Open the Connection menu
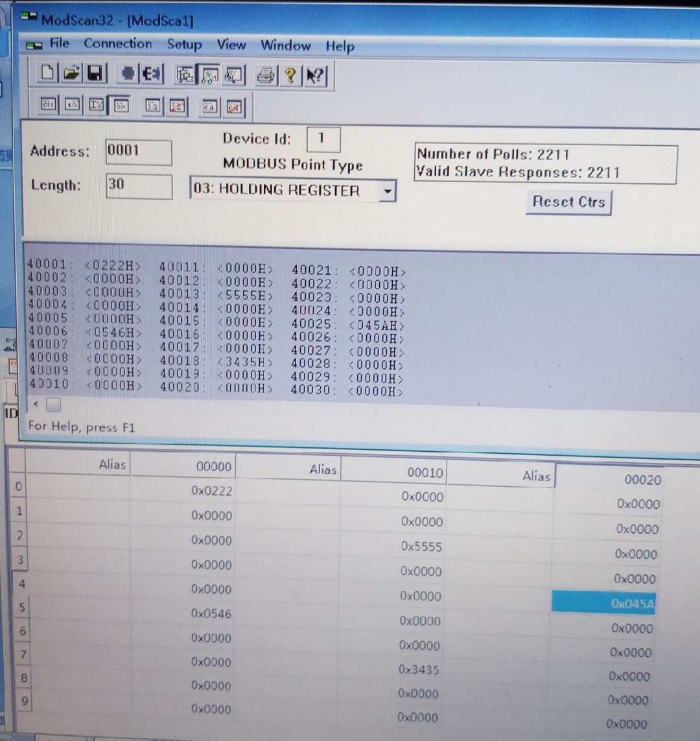The image size is (700, 741). (118, 44)
